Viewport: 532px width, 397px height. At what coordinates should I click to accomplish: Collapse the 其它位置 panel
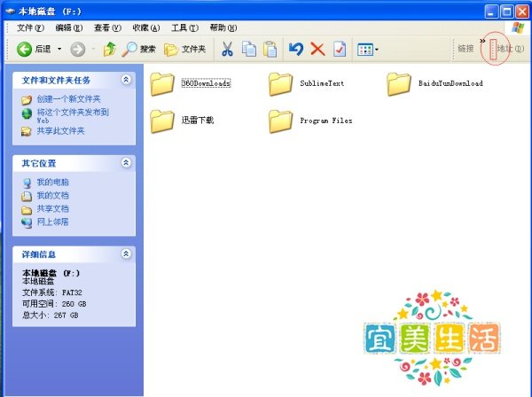[126, 163]
